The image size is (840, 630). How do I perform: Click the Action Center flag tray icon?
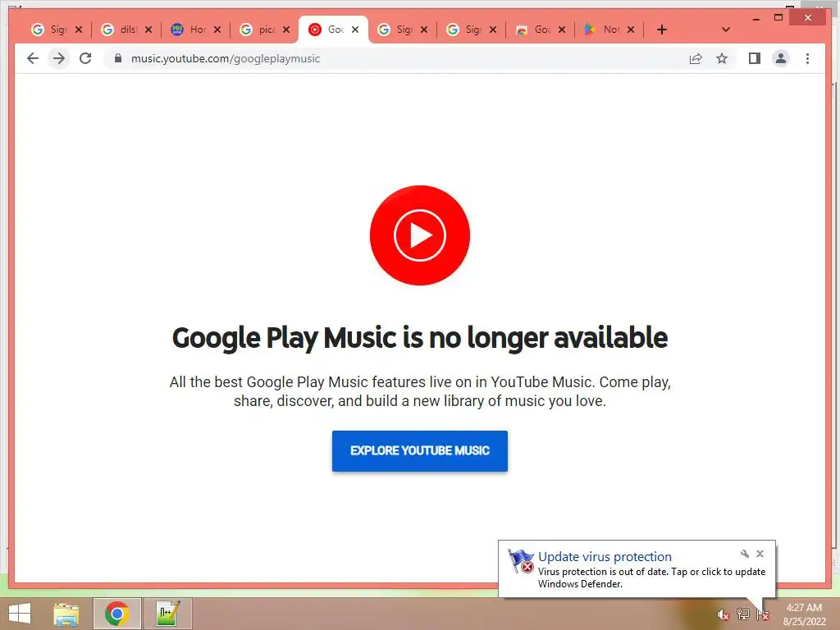tap(763, 614)
